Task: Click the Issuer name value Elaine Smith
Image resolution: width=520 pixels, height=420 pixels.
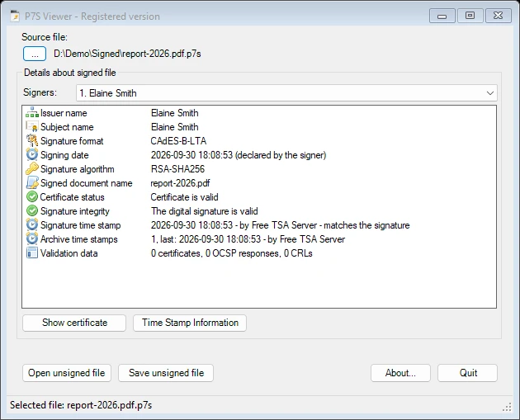Action: coord(175,113)
